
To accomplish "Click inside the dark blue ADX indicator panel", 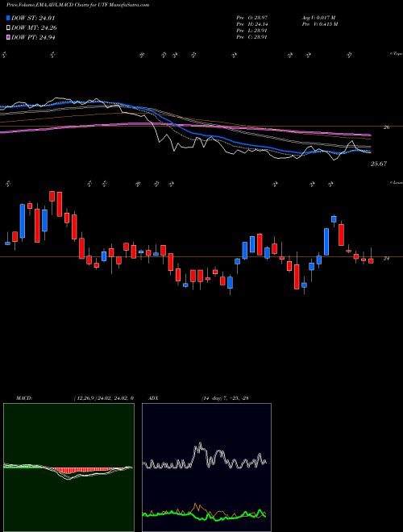I will tap(206, 468).
